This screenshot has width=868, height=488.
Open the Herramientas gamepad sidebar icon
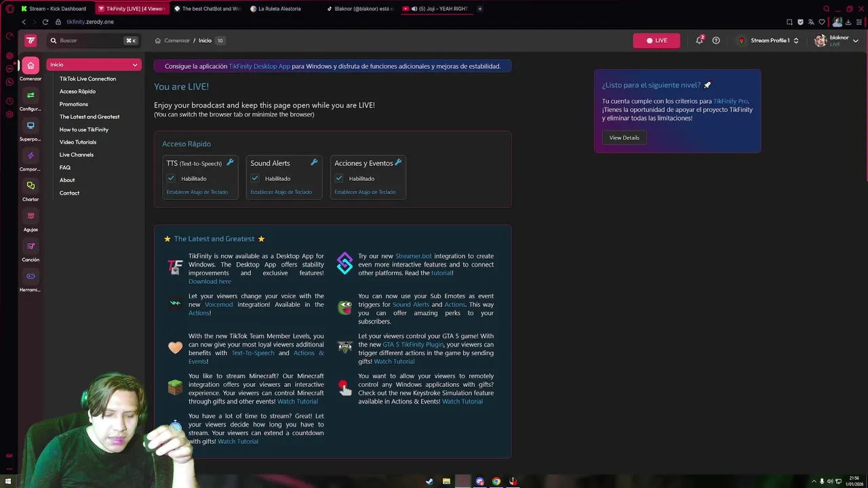pos(31,276)
